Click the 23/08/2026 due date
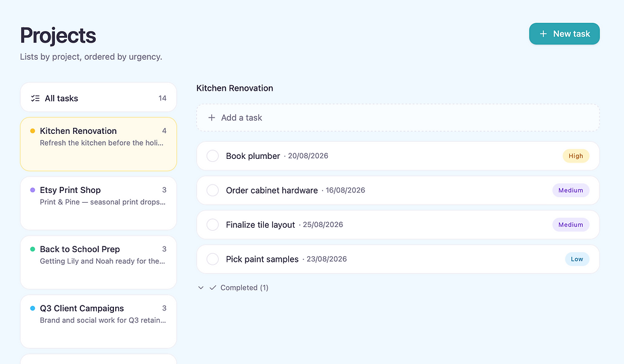Image resolution: width=624 pixels, height=364 pixels. tap(327, 259)
